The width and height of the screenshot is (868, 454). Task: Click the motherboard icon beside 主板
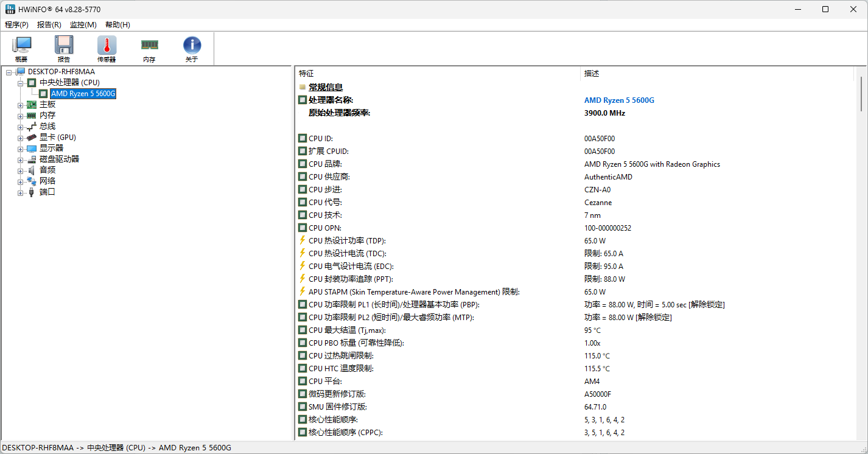[32, 104]
